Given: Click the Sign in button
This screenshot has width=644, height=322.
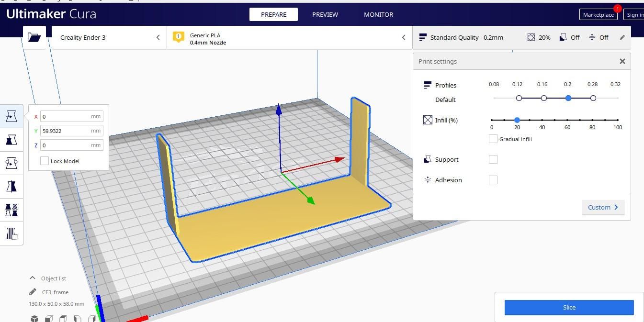Looking at the screenshot, I should tap(635, 15).
